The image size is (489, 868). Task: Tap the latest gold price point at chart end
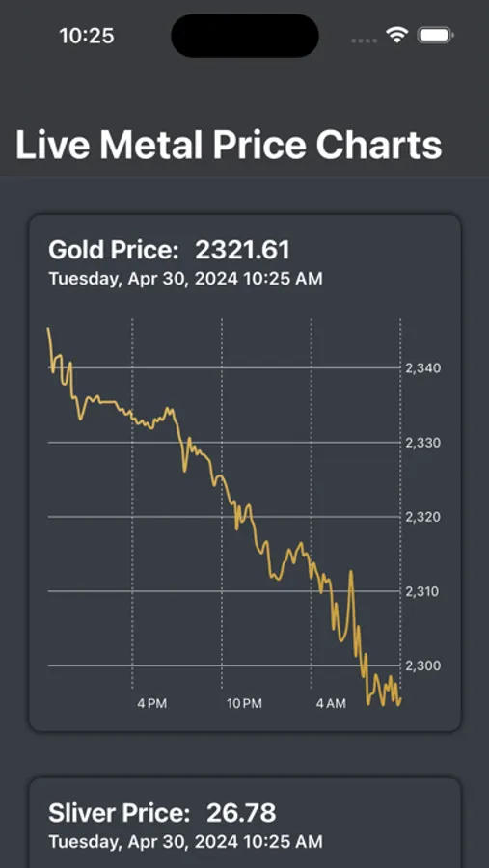click(x=400, y=700)
